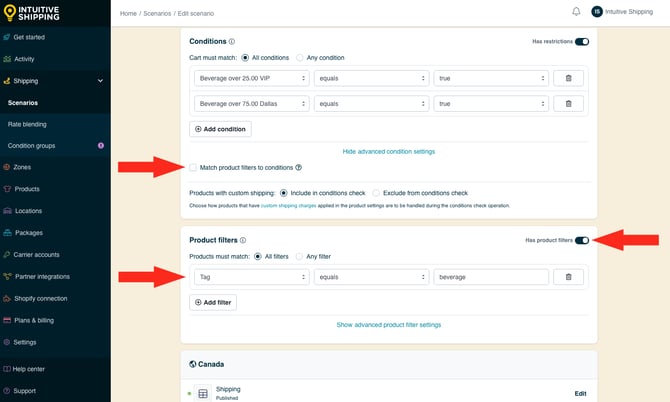
Task: Click the Shipping rate table icon
Action: click(x=203, y=393)
